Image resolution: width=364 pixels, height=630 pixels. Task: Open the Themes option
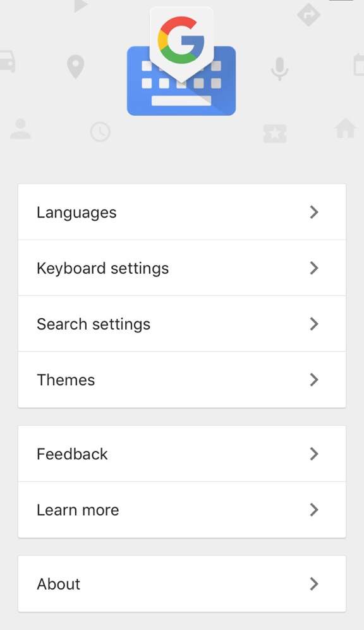click(x=182, y=380)
